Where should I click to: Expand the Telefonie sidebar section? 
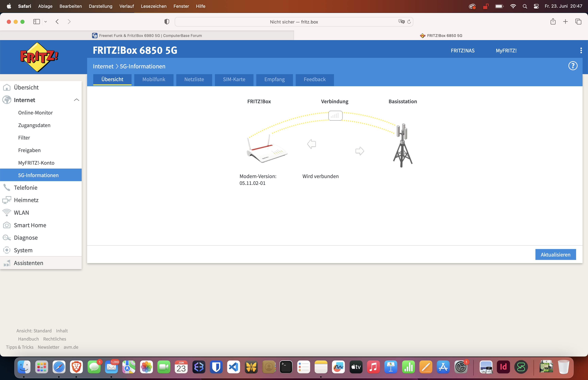click(x=26, y=187)
